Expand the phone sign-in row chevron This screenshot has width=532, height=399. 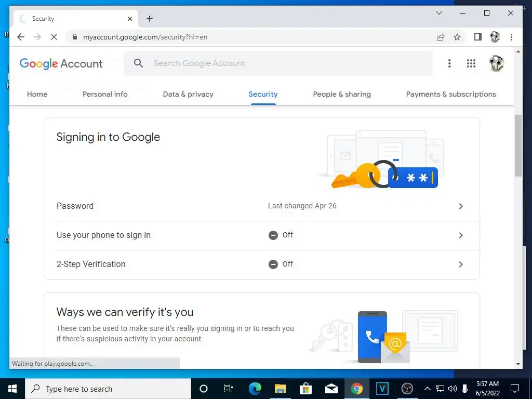460,235
